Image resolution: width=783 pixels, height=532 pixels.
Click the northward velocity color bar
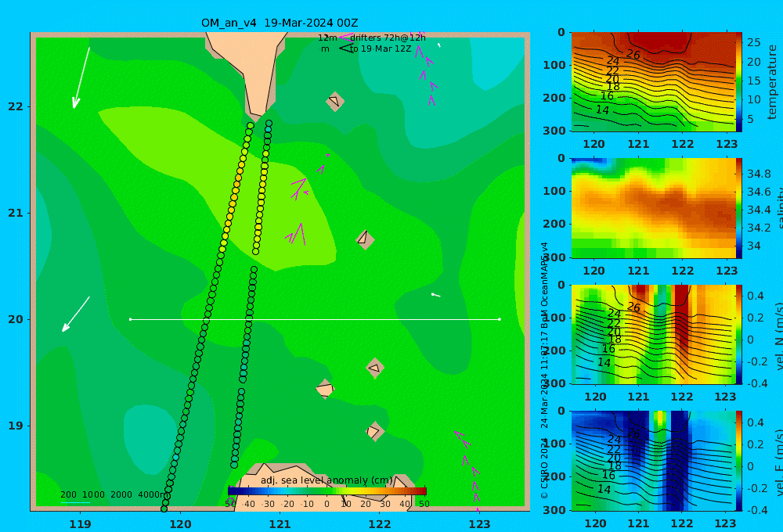click(x=738, y=334)
